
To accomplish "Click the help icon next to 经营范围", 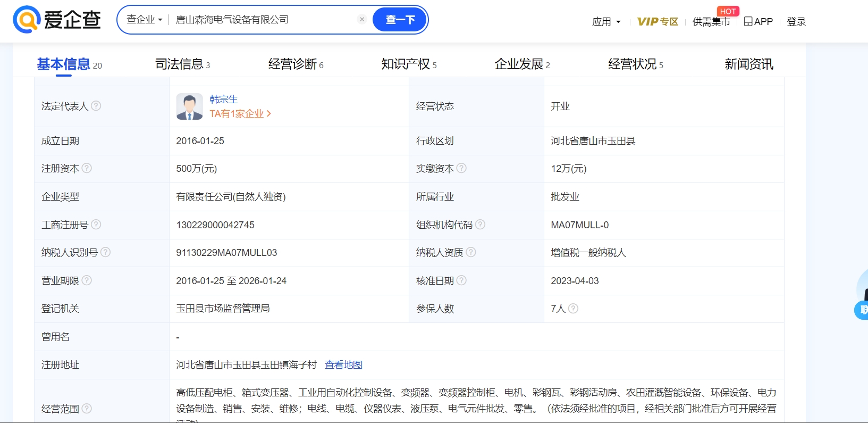I will tap(87, 408).
